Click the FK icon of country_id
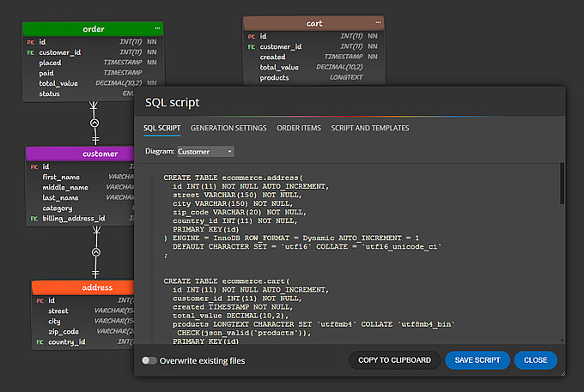Screen dimensions: 584x392 tap(40, 342)
